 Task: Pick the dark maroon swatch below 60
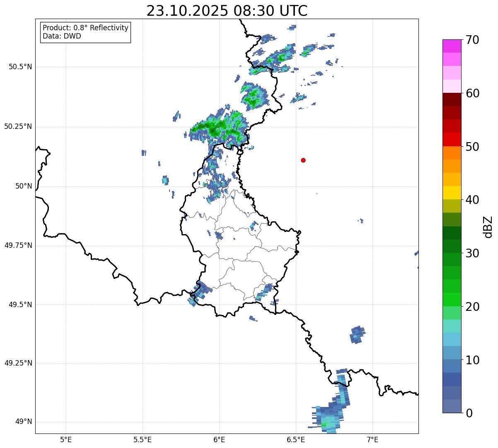[452, 99]
